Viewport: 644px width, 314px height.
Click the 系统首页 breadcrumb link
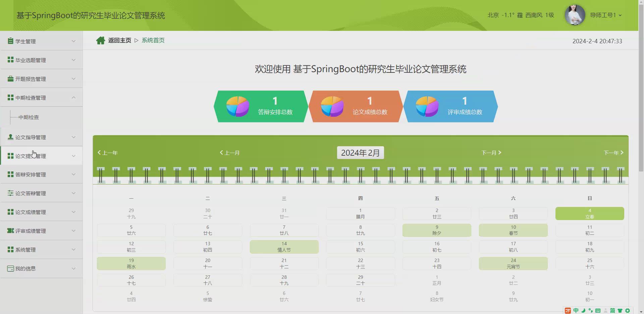point(153,40)
